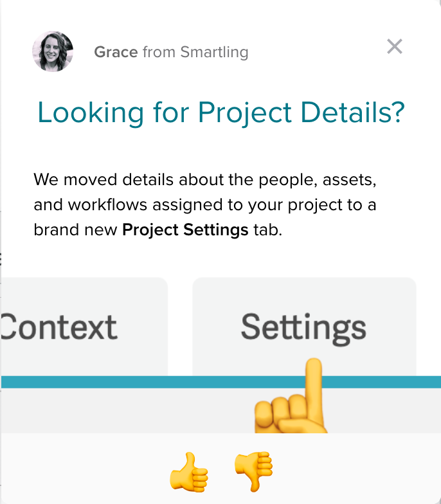This screenshot has height=504, width=441.
Task: Click the 'Looking for Project Details?' heading
Action: [x=221, y=113]
